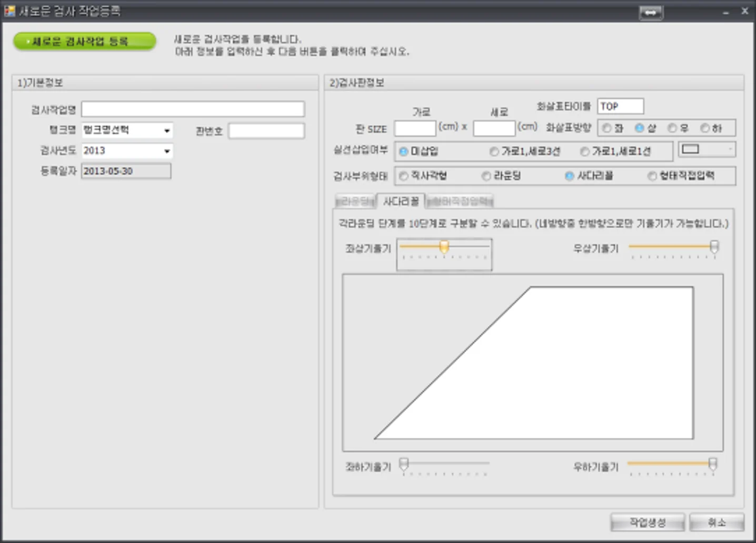Select the 좌 arrow direction radio button
This screenshot has height=543, width=756.
click(x=607, y=128)
